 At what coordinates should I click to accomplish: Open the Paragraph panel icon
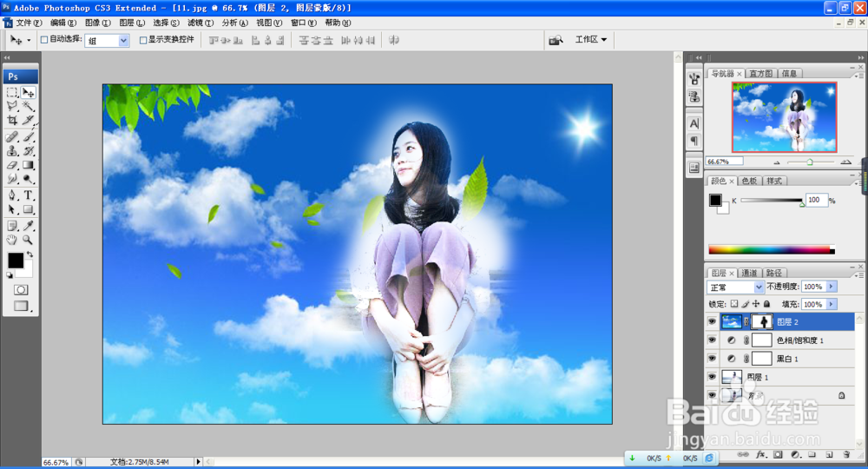(x=694, y=142)
